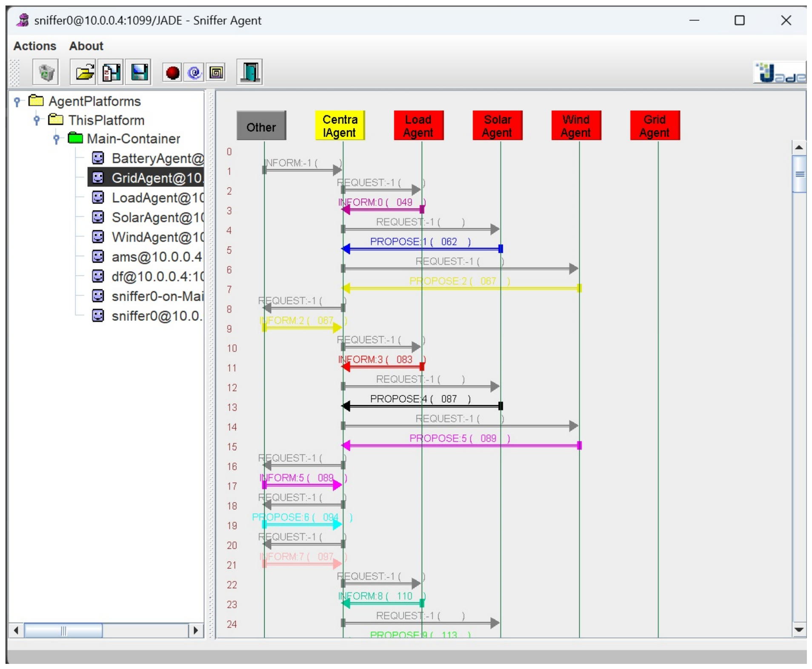Click the gray INFORM:-1 message on row 1
This screenshot has height=669, width=812.
click(303, 166)
